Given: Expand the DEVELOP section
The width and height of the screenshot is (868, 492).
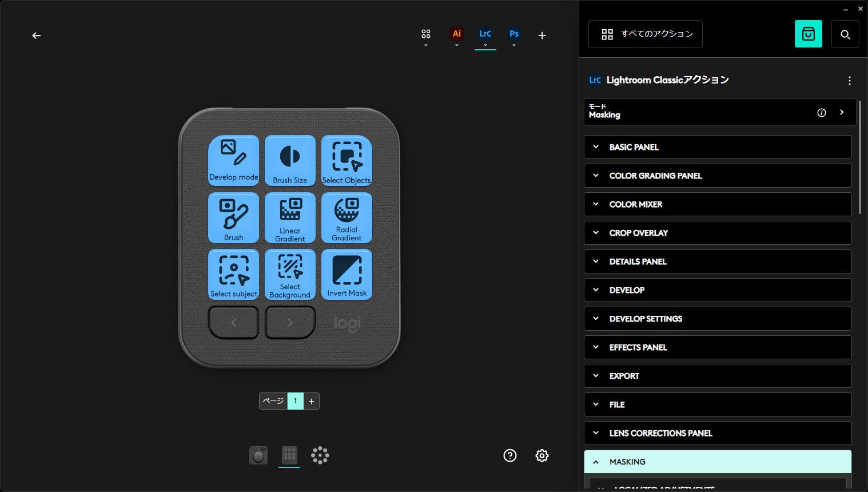Looking at the screenshot, I should point(718,290).
